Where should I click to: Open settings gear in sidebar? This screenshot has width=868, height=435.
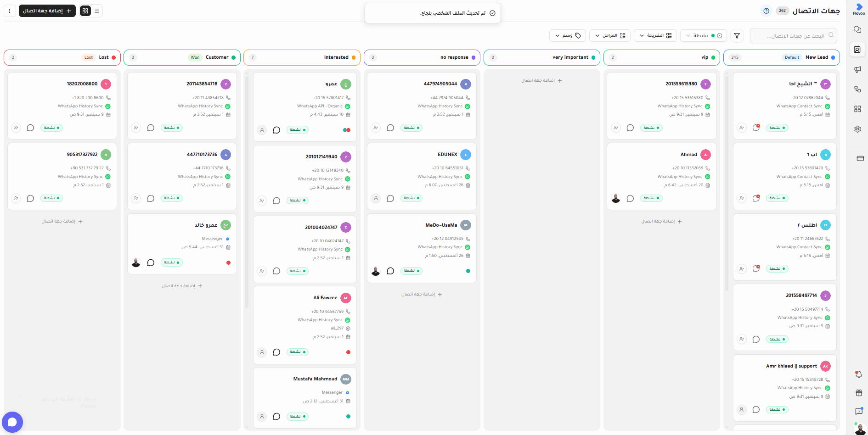tap(857, 129)
